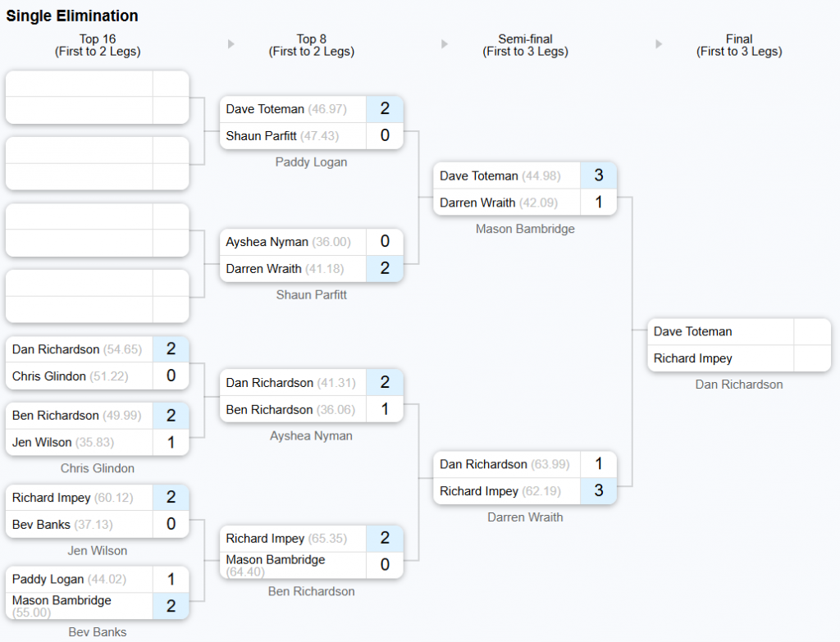Click Richard Impey's score of 3 in Semi-final

coord(598,491)
